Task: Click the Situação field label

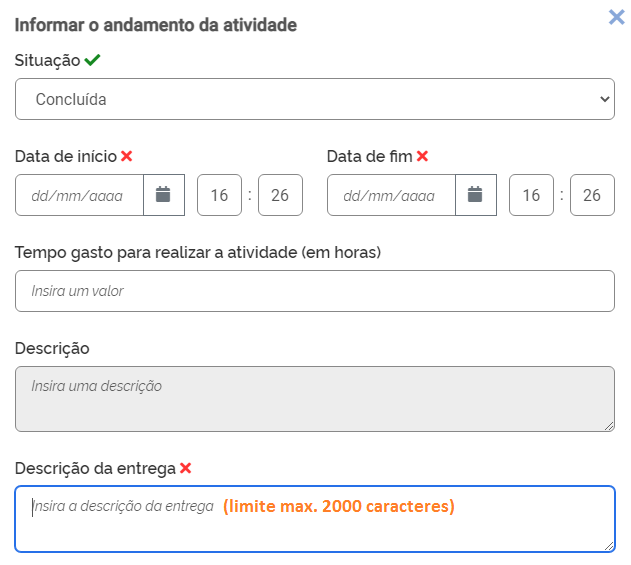Action: pos(47,60)
